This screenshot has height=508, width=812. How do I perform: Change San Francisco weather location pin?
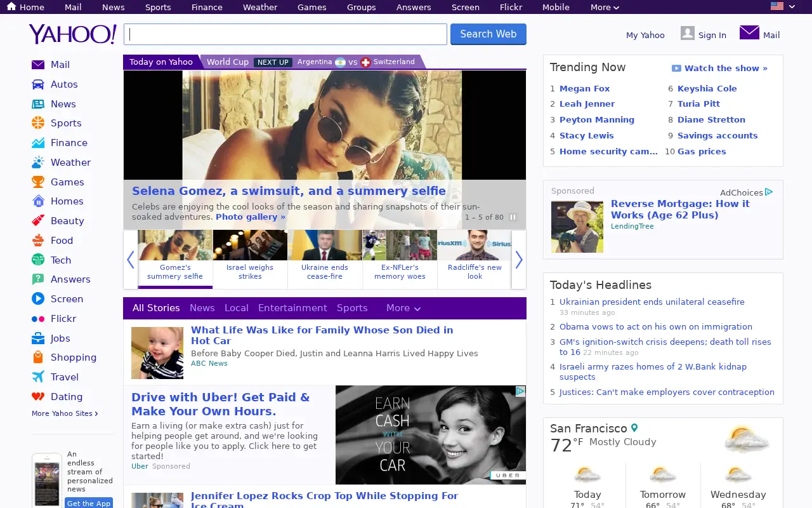coord(634,429)
